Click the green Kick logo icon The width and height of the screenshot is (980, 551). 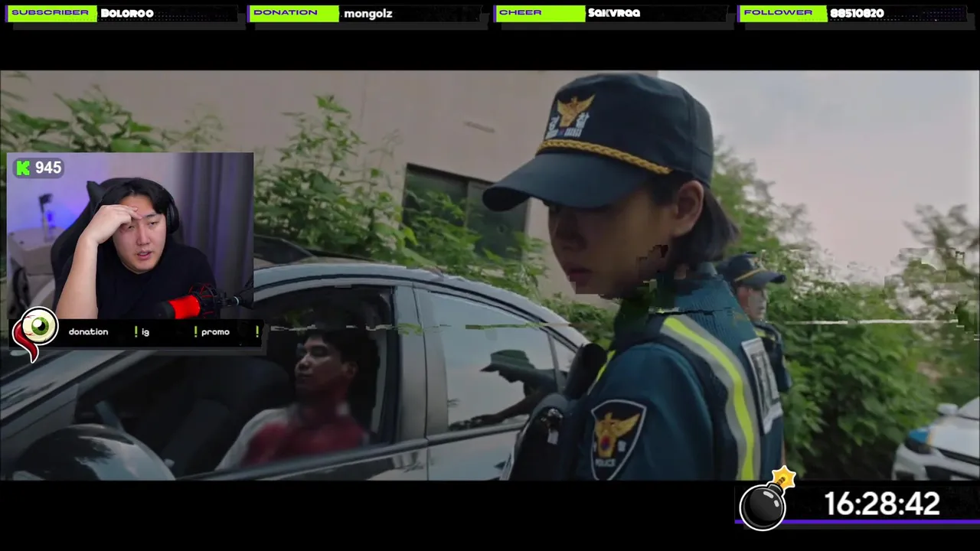coord(23,168)
